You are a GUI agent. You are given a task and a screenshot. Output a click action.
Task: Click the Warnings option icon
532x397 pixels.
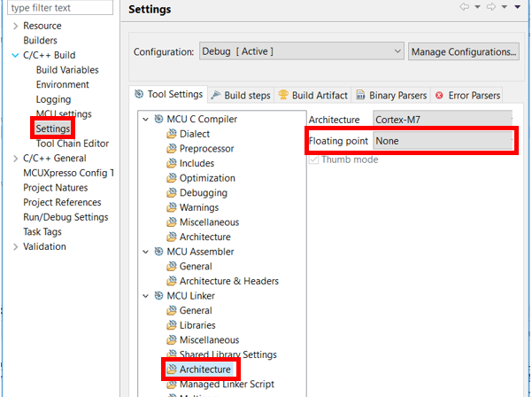(172, 207)
